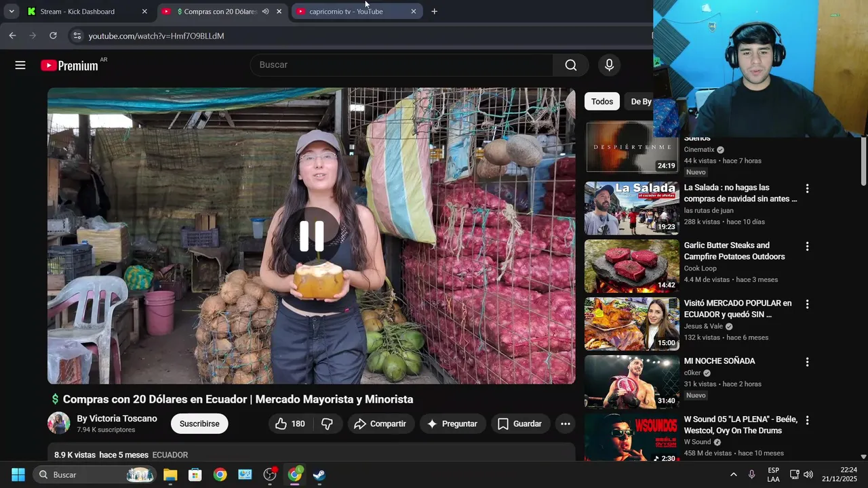This screenshot has width=868, height=488.
Task: Open options menu for W Sound 05
Action: 807,420
